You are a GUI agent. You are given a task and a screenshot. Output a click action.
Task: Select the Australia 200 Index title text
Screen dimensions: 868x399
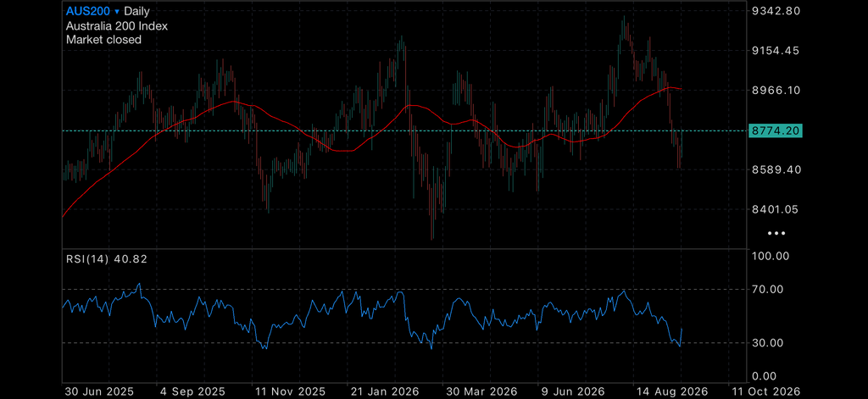click(x=117, y=25)
